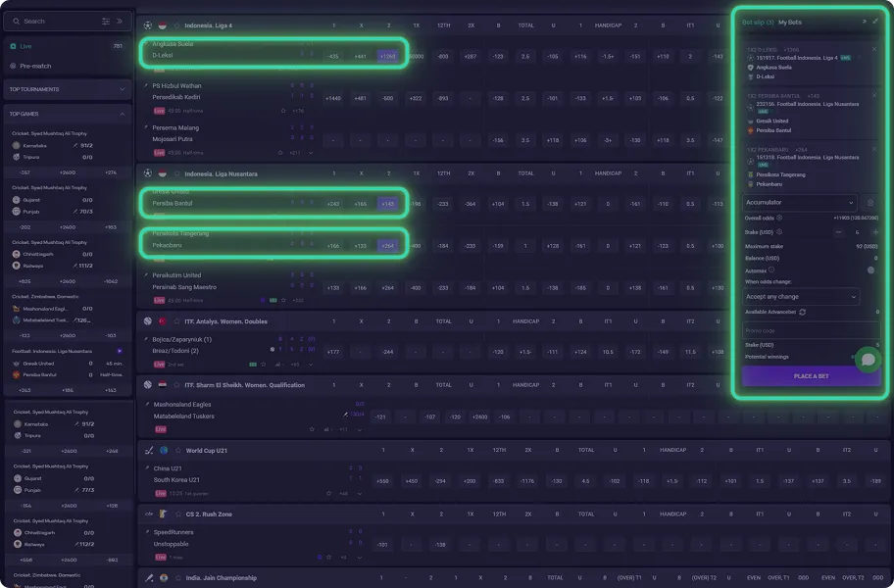Enable the Automax toggle in the bet slip

point(869,269)
